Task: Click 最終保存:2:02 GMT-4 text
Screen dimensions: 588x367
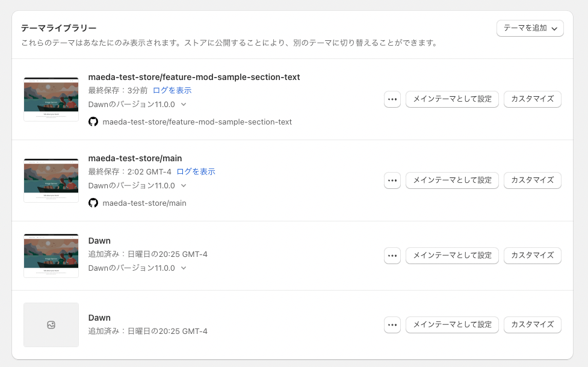Action: tap(130, 171)
